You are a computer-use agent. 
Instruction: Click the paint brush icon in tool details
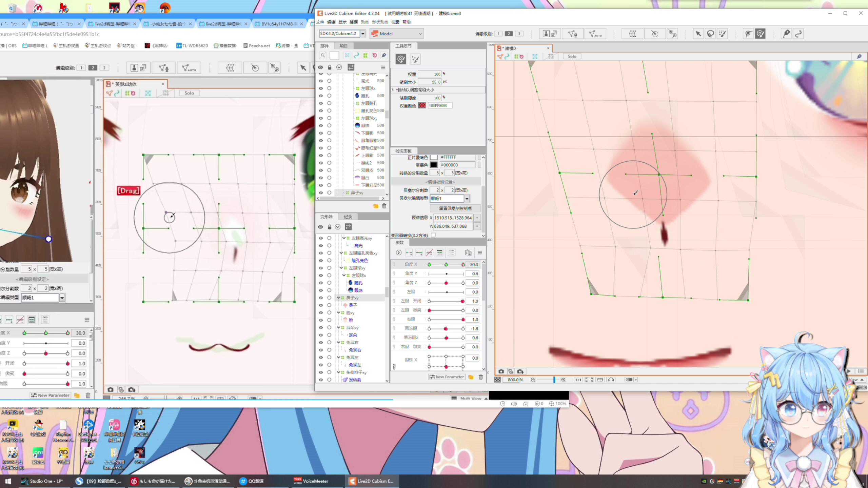(401, 59)
